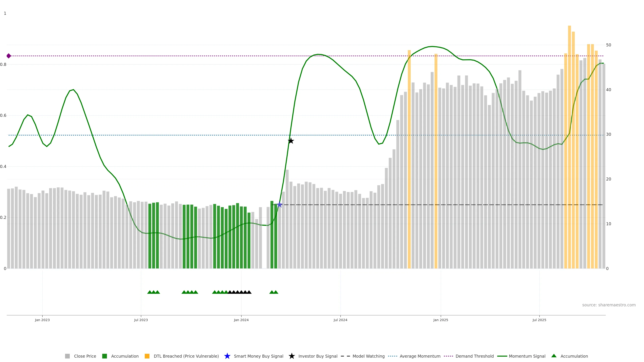Screen dimensions: 644x362
Task: Click the Jan 2023 axis label
Action: 42,320
